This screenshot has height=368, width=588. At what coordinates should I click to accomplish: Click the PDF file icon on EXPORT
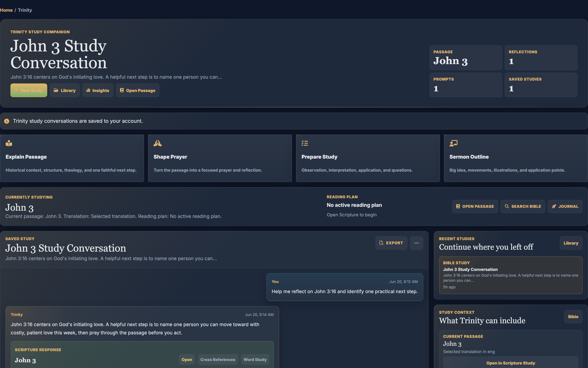point(381,243)
